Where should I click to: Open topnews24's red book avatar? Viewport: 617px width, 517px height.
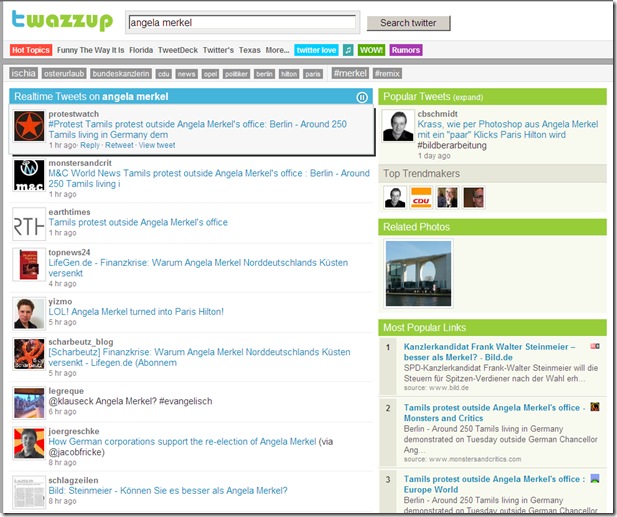click(x=29, y=265)
